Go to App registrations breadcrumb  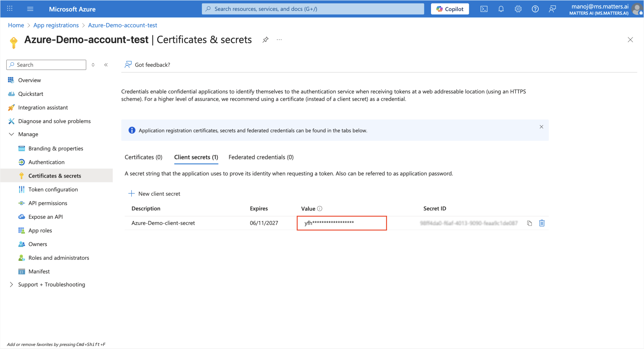(56, 25)
